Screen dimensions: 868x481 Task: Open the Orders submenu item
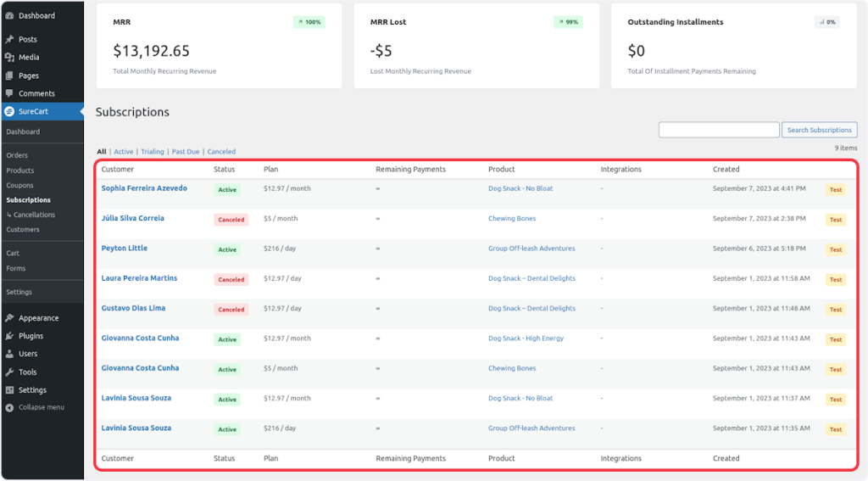(x=17, y=155)
